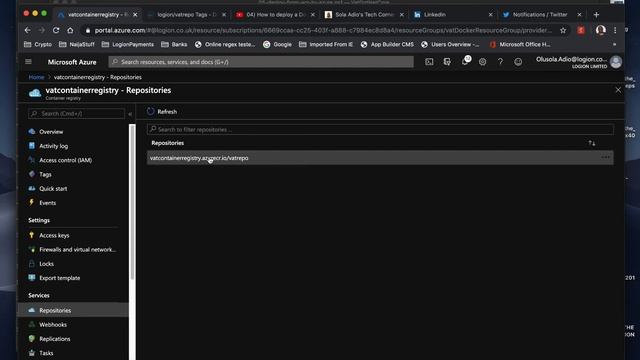This screenshot has width=640, height=360.
Task: Open Export template
Action: [60, 278]
